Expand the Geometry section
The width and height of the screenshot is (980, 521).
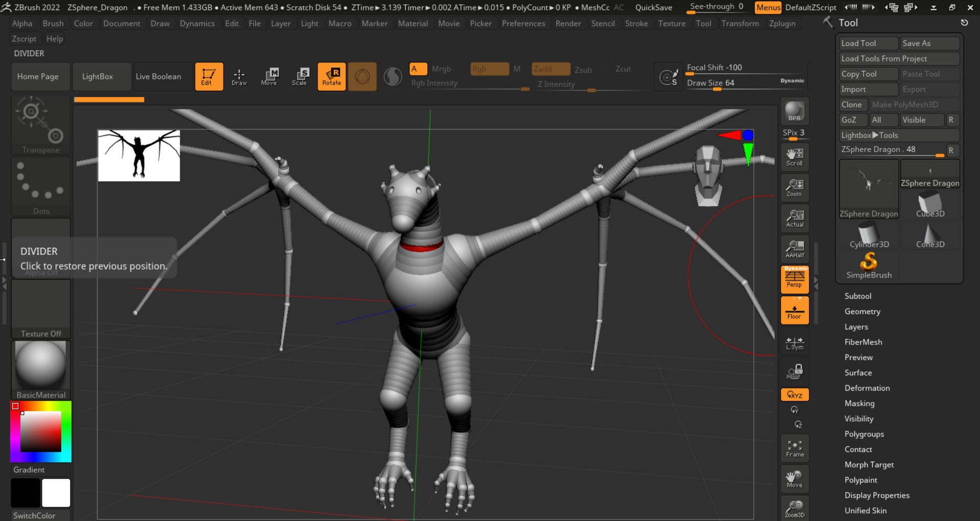[862, 312]
